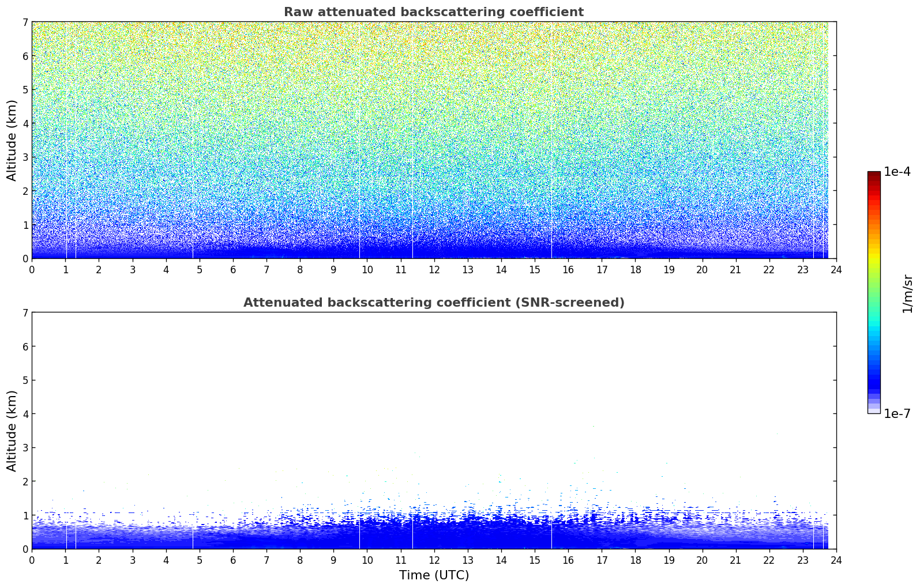The width and height of the screenshot is (920, 588).
Task: Click the dark red top of colorbar
Action: click(x=873, y=175)
